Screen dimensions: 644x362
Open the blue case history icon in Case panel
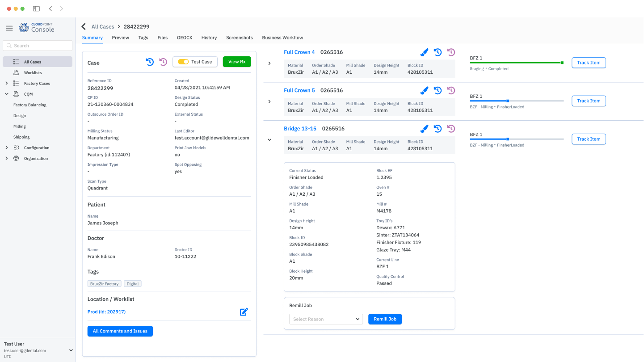[x=150, y=62]
